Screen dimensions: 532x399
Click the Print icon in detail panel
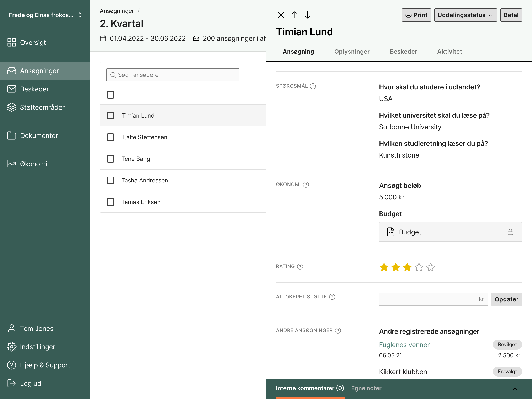coord(409,15)
